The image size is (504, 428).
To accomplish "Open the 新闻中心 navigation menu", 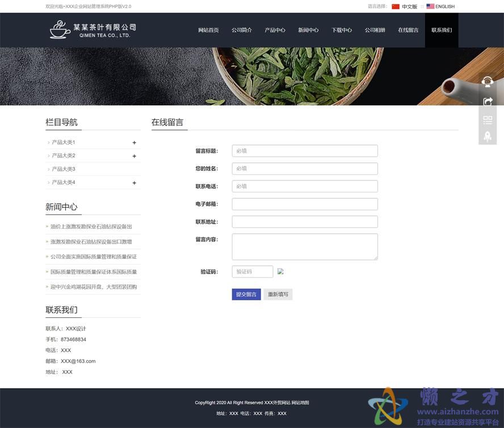I will click(308, 30).
